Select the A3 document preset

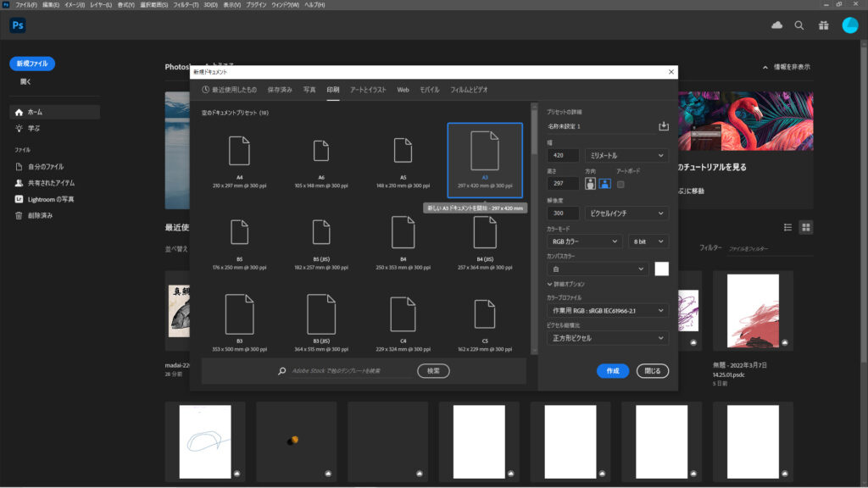[485, 160]
